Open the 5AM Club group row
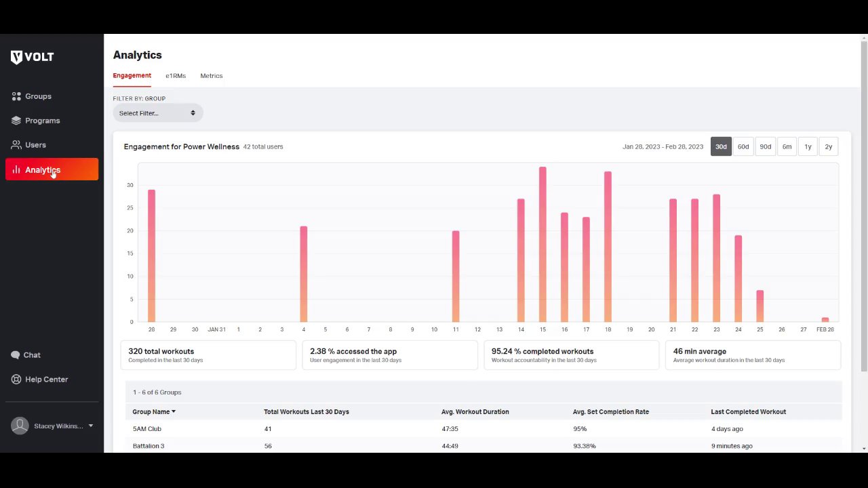 pyautogui.click(x=484, y=429)
